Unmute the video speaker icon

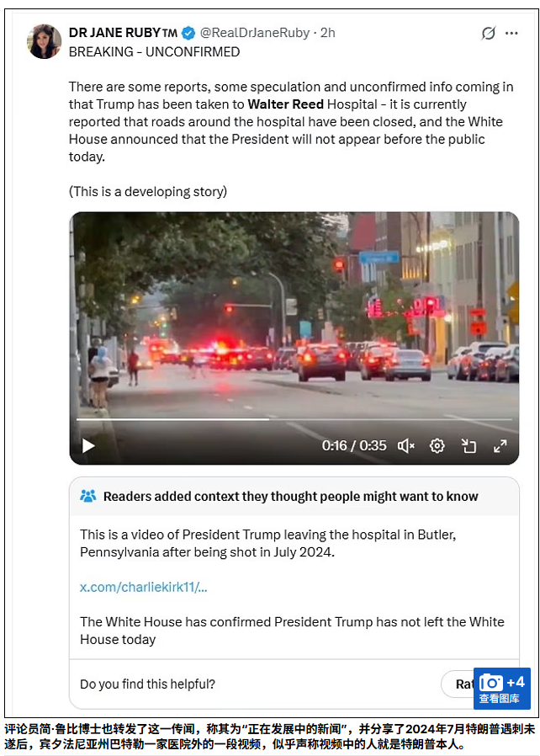(x=405, y=446)
